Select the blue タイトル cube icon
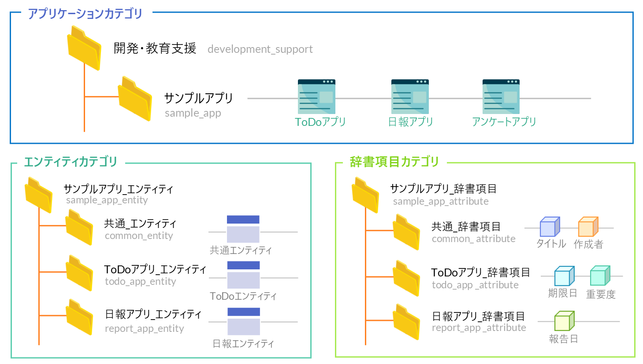 pos(550,227)
